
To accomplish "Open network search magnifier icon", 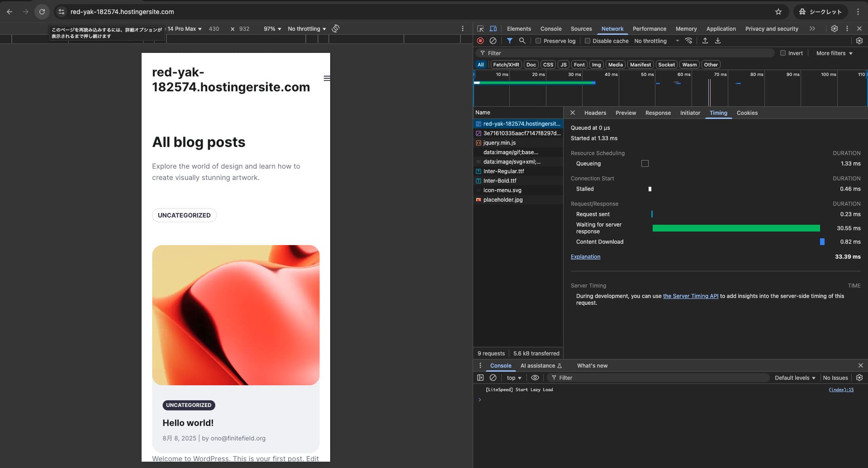I will [x=522, y=41].
